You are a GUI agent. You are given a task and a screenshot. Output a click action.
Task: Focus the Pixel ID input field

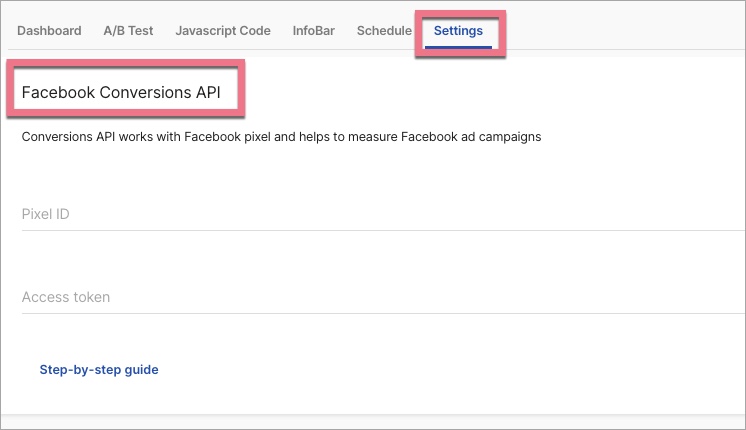tap(380, 214)
